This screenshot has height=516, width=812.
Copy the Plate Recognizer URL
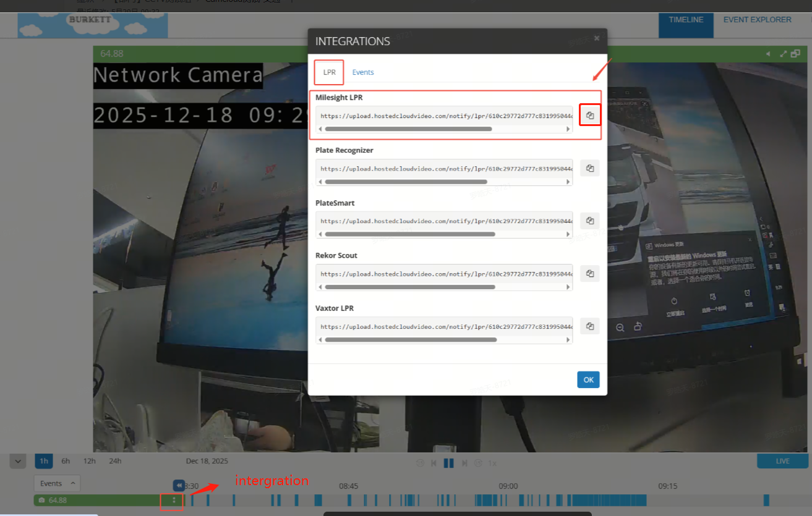[590, 168]
